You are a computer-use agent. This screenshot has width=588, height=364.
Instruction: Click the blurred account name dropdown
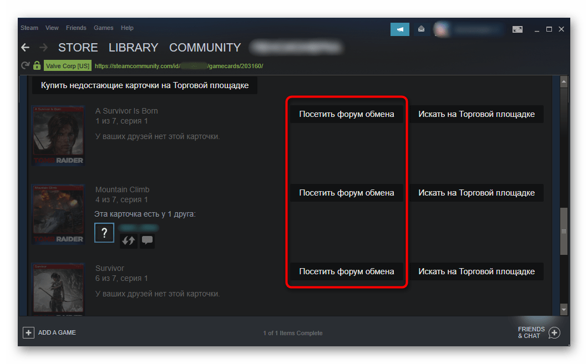(x=477, y=29)
